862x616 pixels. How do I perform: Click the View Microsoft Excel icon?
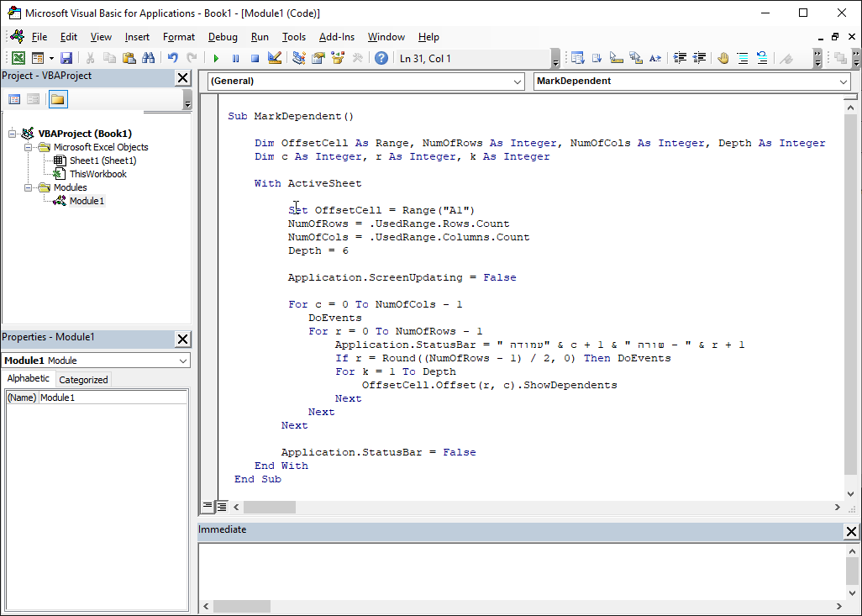pos(18,58)
